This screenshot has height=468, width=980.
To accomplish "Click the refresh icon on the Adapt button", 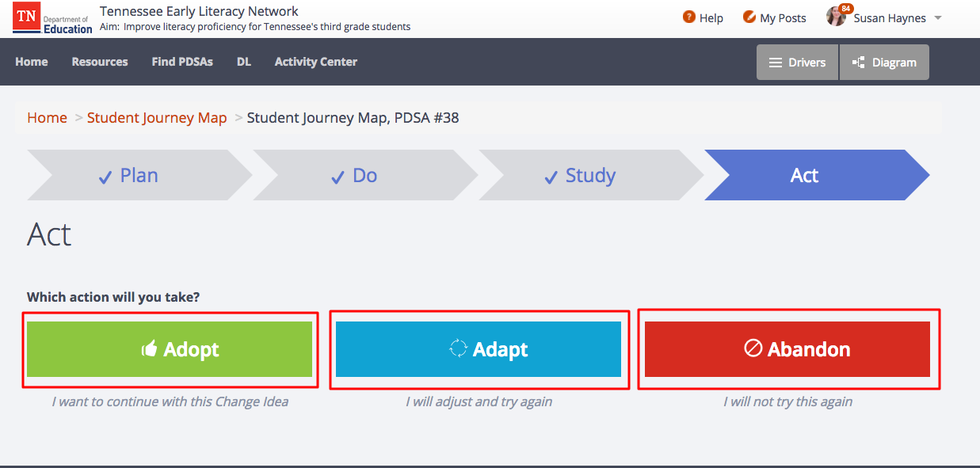I will click(x=459, y=348).
